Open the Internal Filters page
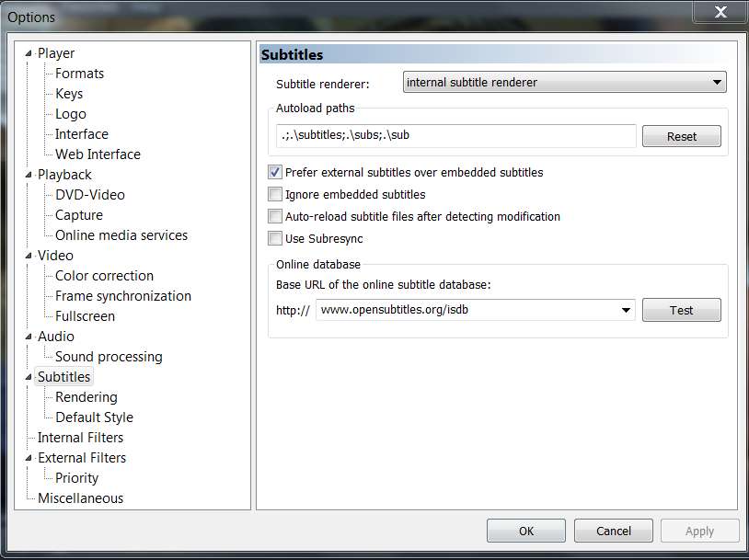Image resolution: width=749 pixels, height=560 pixels. pyautogui.click(x=80, y=438)
